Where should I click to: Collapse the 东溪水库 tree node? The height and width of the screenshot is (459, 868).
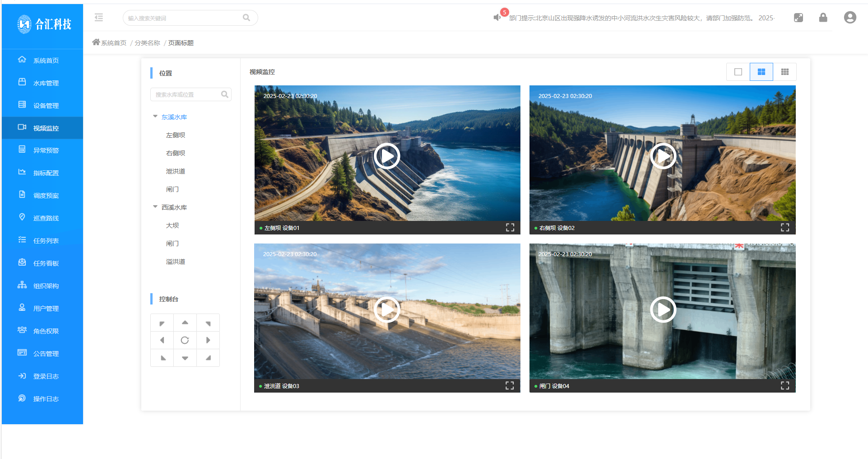pyautogui.click(x=155, y=117)
